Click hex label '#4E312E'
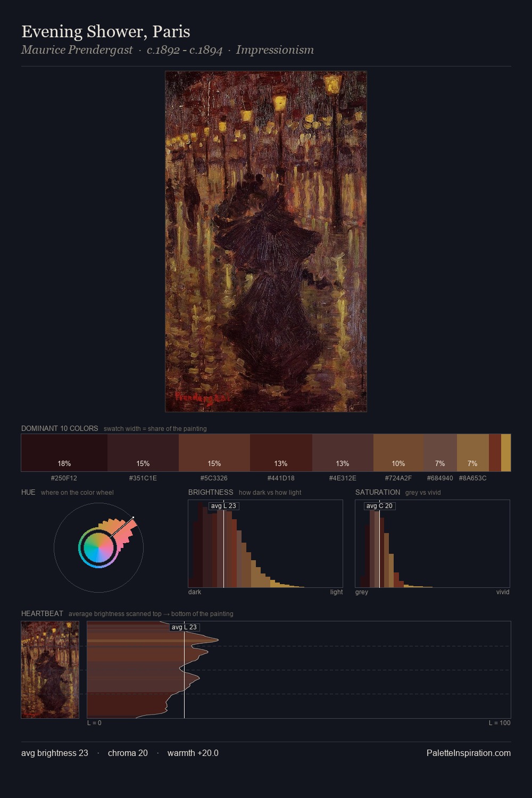 (343, 478)
